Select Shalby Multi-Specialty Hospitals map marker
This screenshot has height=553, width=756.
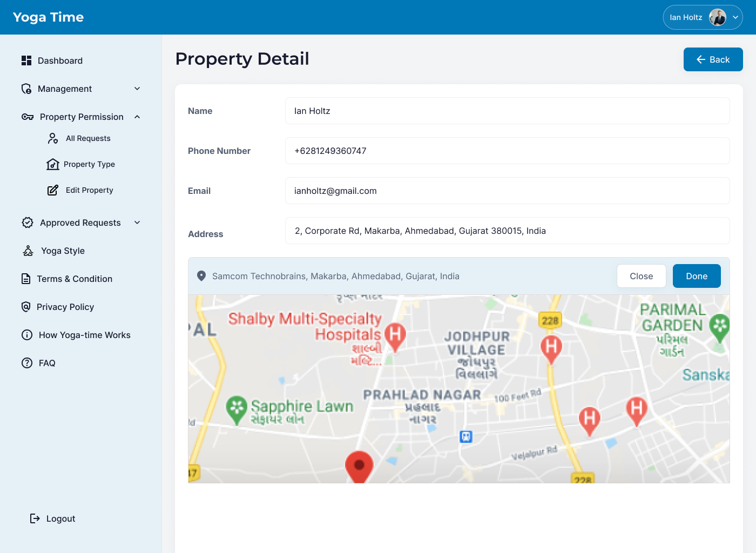(395, 337)
